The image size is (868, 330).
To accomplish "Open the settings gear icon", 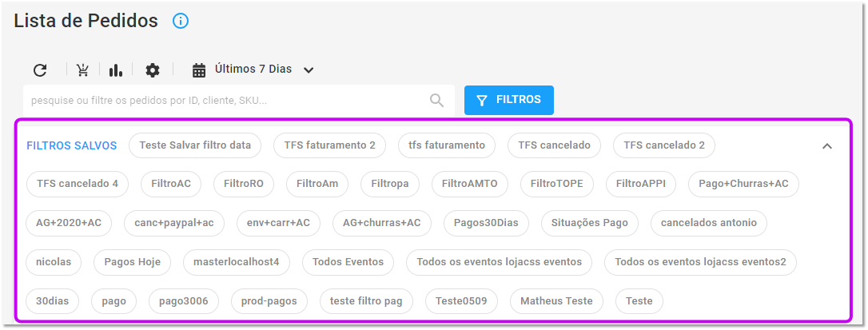I will (152, 70).
